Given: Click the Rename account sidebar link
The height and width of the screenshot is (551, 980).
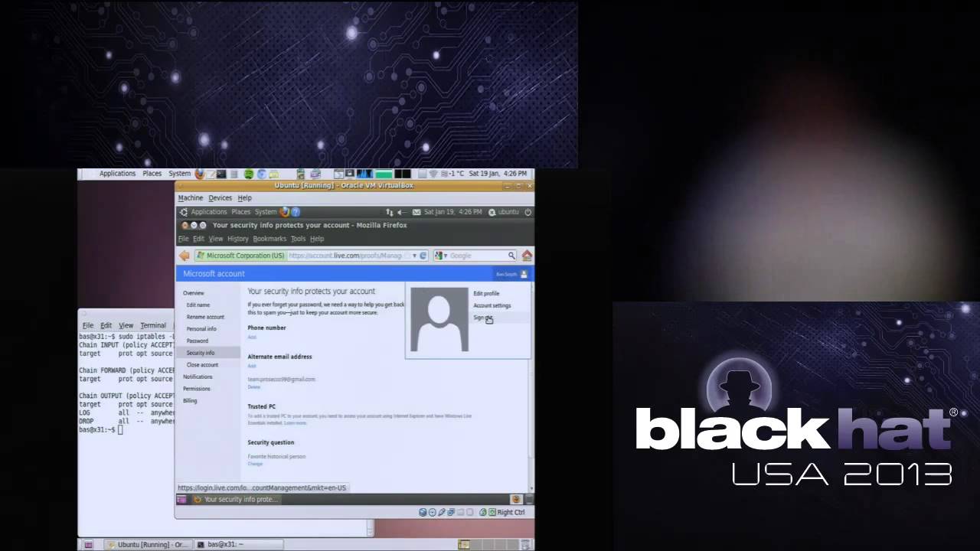Looking at the screenshot, I should (x=205, y=317).
